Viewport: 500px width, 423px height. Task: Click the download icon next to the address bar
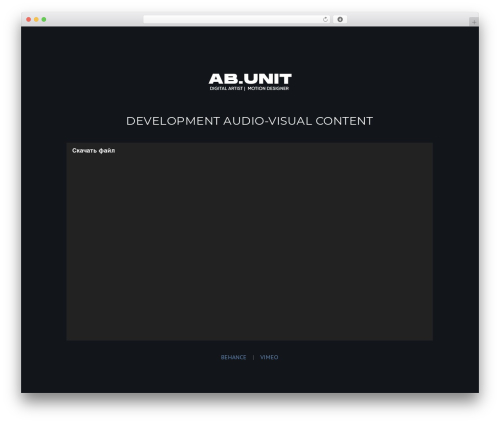[x=340, y=19]
